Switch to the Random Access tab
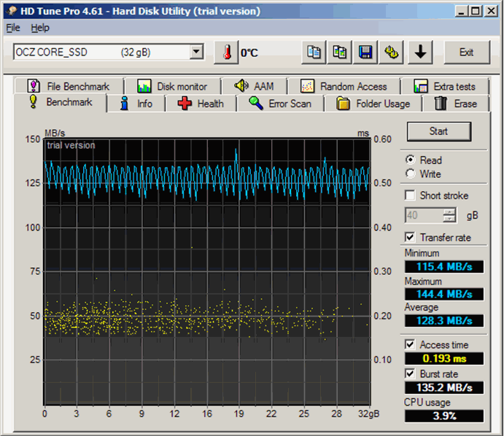 344,86
